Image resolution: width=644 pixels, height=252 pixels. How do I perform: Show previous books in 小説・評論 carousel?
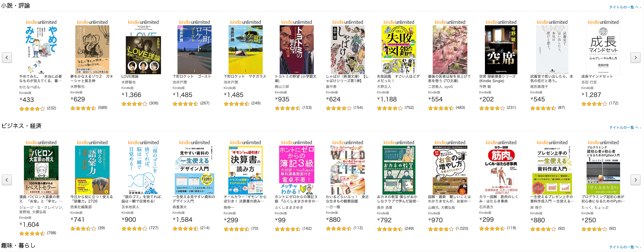click(7, 57)
